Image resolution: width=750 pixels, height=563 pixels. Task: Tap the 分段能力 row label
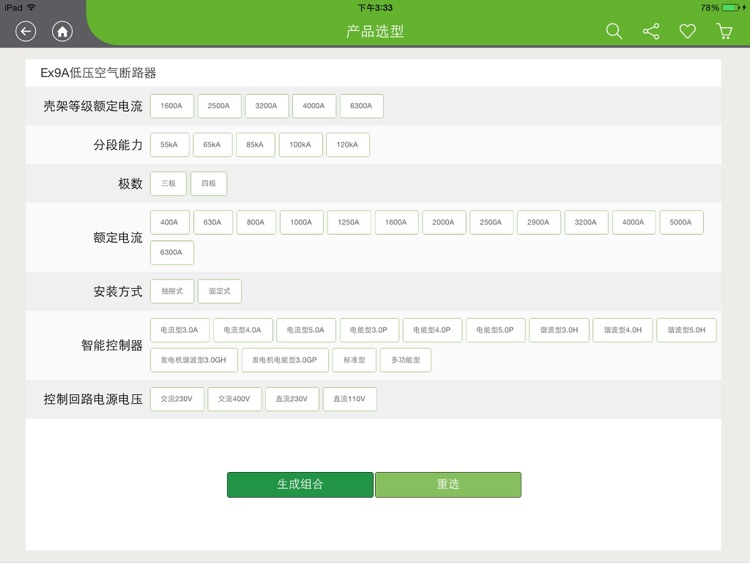coord(118,144)
